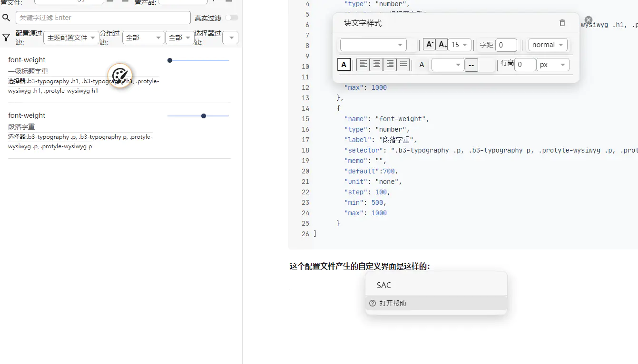Click the boxed bold A text button
Image resolution: width=638 pixels, height=364 pixels.
[344, 65]
